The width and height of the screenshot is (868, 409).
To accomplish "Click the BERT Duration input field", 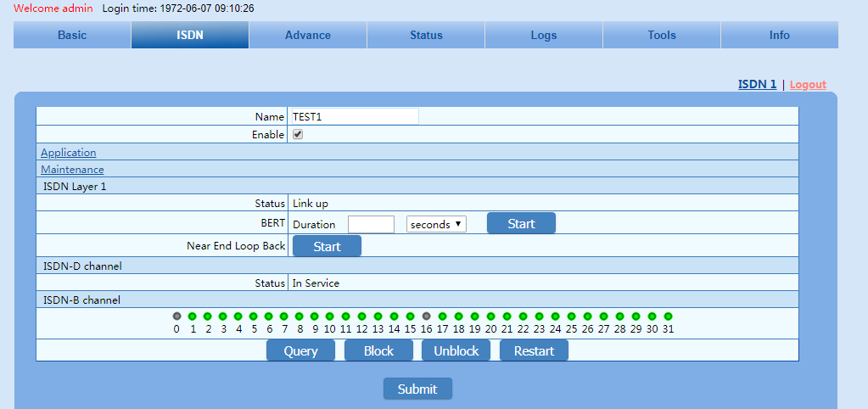I will click(371, 224).
